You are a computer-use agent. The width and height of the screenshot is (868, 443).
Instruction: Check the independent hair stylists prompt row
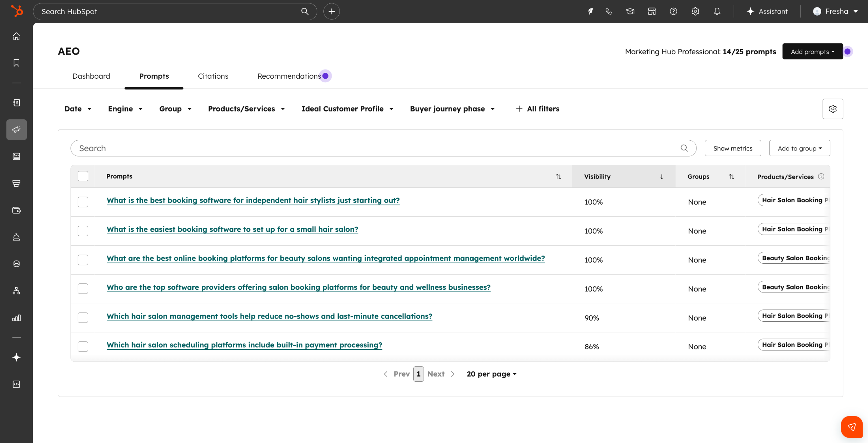(83, 202)
